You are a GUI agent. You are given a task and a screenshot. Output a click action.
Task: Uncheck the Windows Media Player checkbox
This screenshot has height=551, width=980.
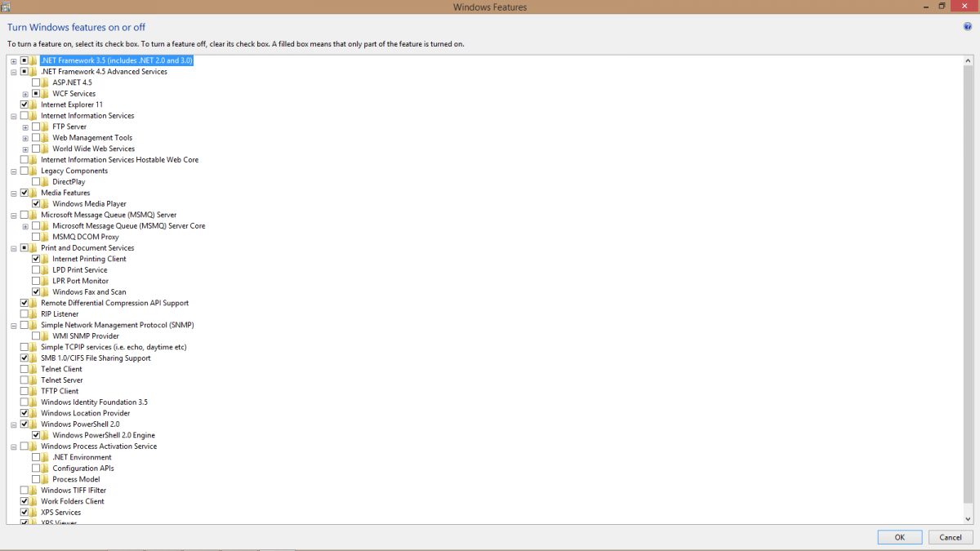pos(36,204)
